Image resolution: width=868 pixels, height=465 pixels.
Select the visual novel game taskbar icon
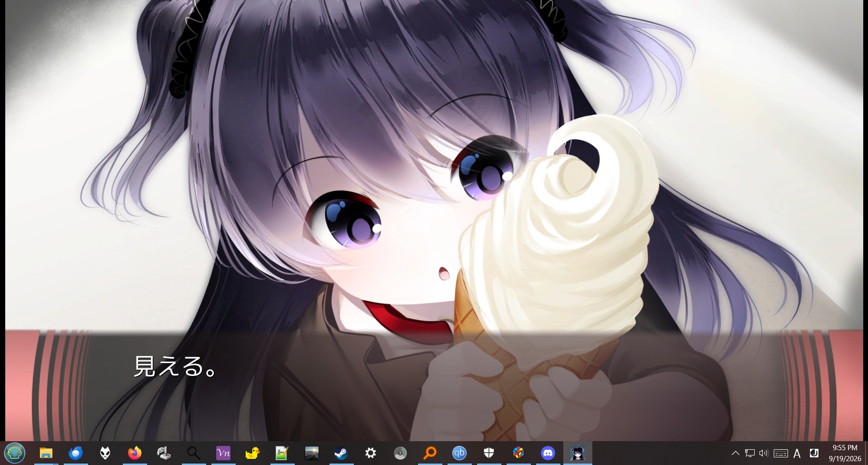pos(577,453)
